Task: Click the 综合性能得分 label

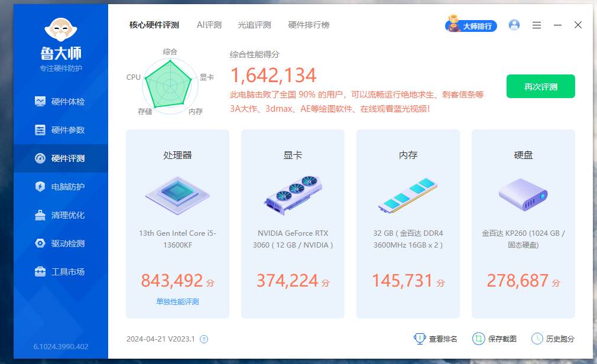Action: click(x=254, y=54)
